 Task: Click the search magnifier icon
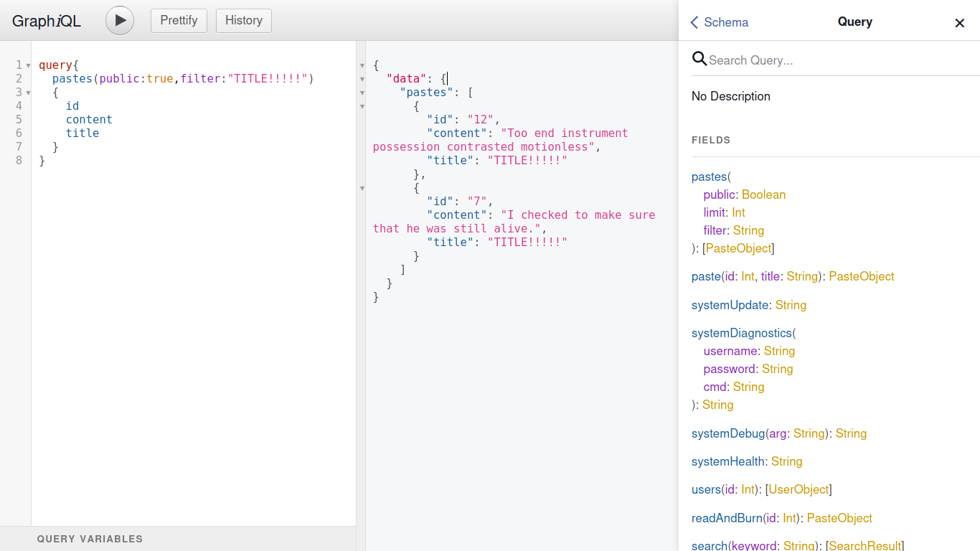(x=699, y=59)
